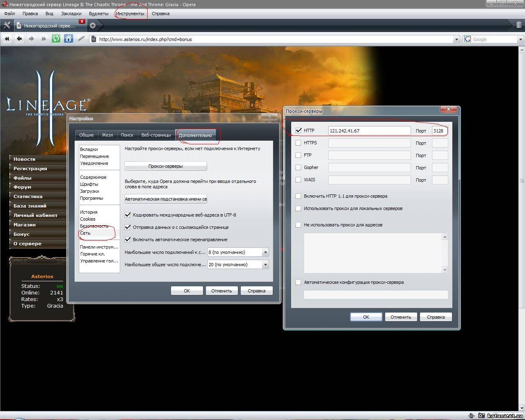
Task: Confirm OK in Прокси-серверы dialog
Action: click(x=366, y=317)
